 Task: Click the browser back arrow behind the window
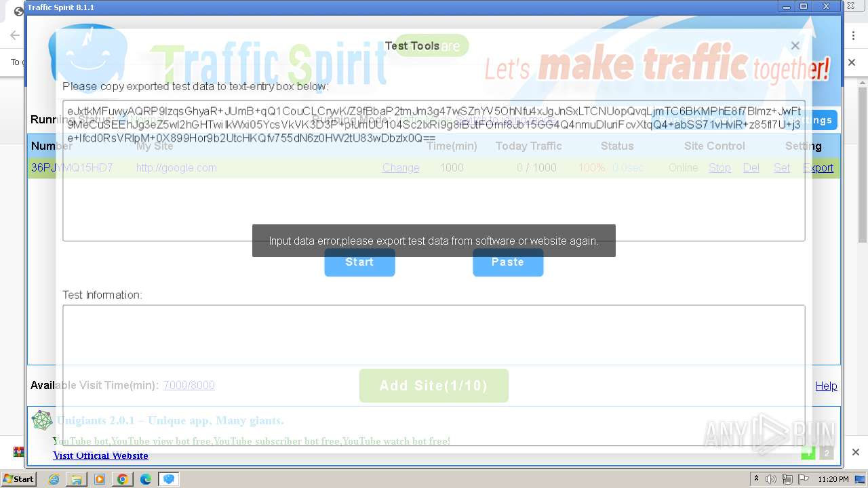pyautogui.click(x=14, y=35)
